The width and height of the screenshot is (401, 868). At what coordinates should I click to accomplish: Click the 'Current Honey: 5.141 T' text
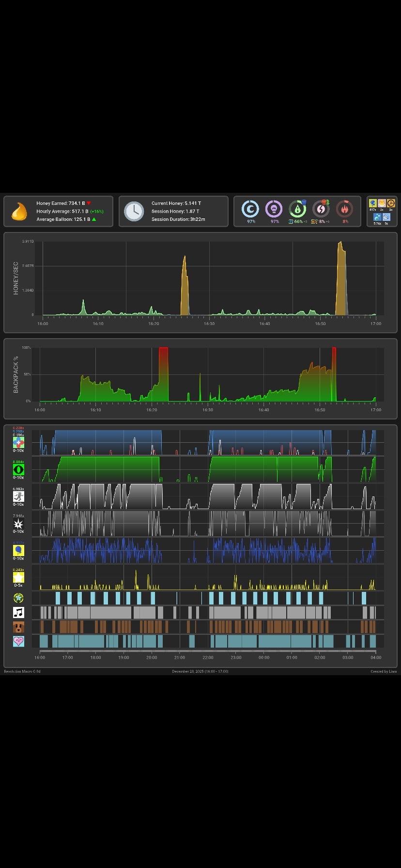(176, 203)
